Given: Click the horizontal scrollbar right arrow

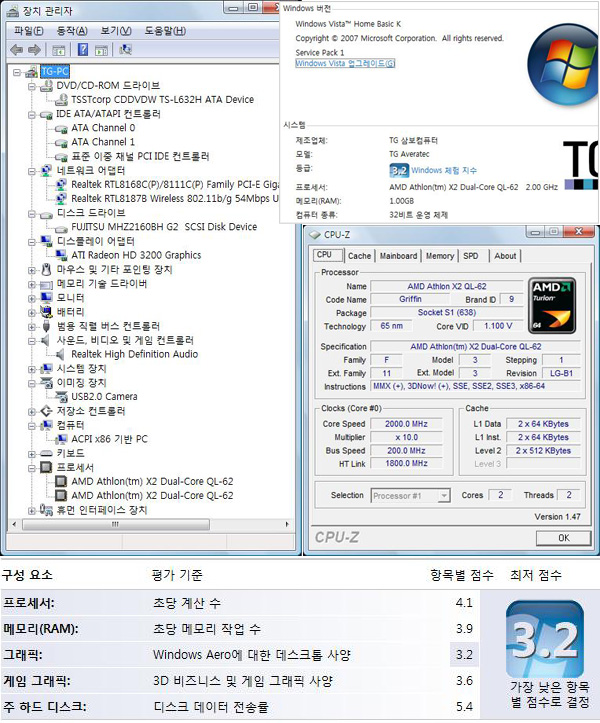Looking at the screenshot, I should click(x=287, y=524).
